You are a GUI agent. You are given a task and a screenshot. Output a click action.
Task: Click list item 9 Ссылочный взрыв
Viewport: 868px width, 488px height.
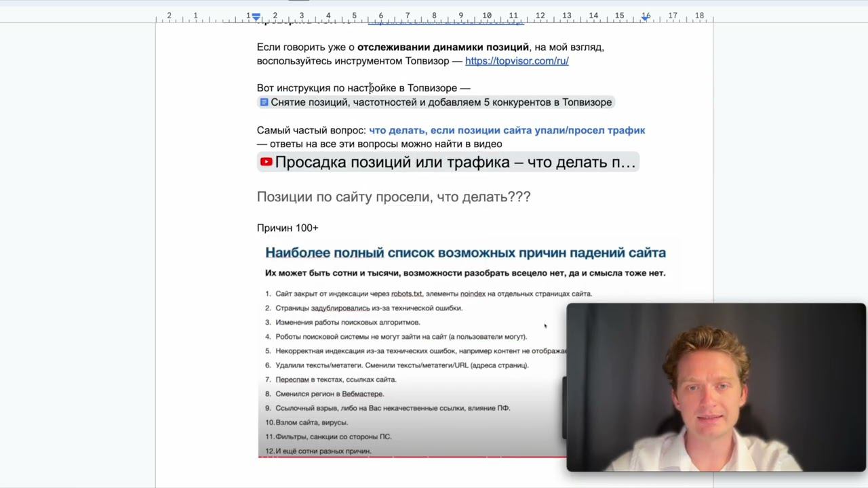[388, 408]
